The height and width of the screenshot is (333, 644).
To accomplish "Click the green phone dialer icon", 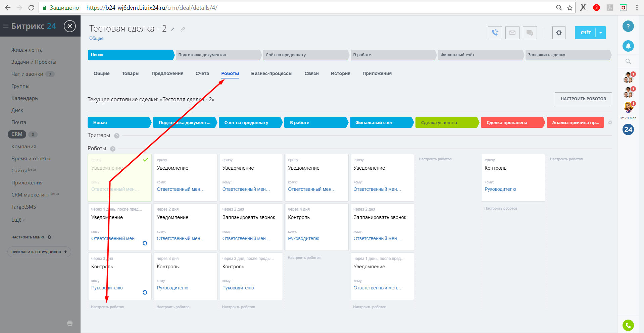I will (628, 325).
